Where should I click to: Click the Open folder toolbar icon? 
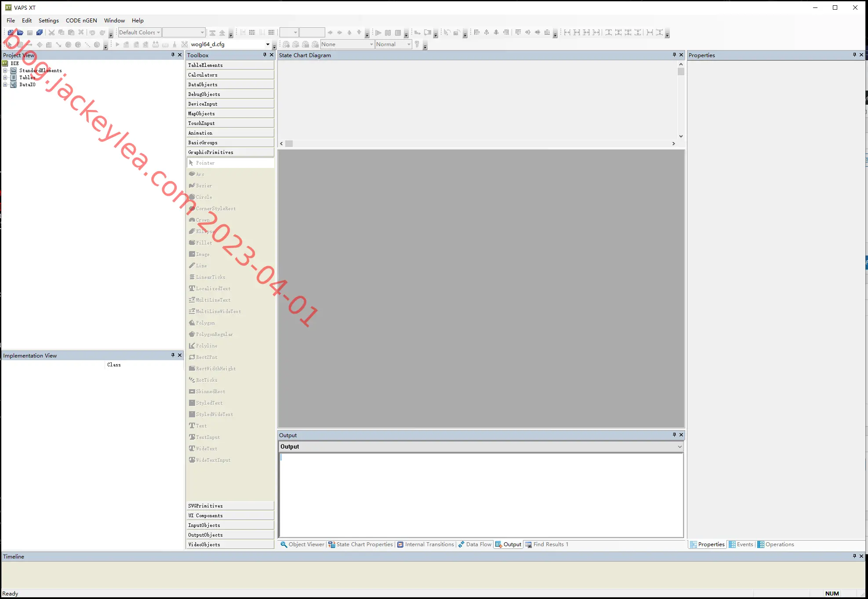20,33
